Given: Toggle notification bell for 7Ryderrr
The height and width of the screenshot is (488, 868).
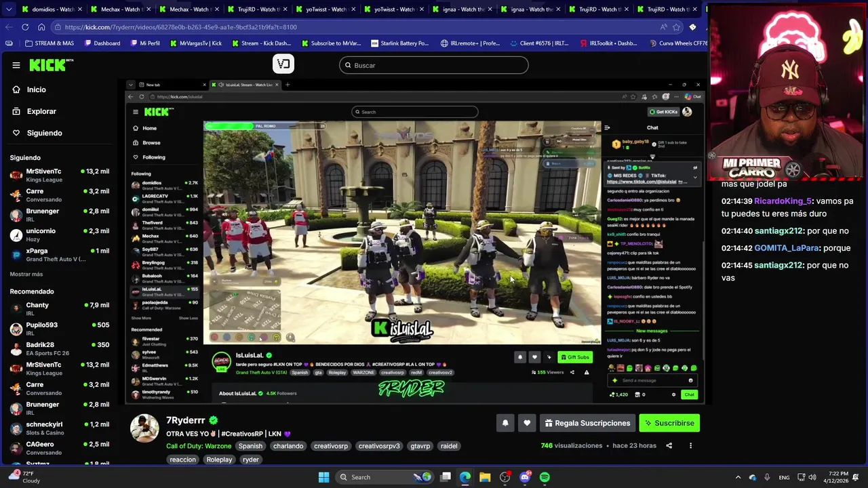Looking at the screenshot, I should 505,423.
